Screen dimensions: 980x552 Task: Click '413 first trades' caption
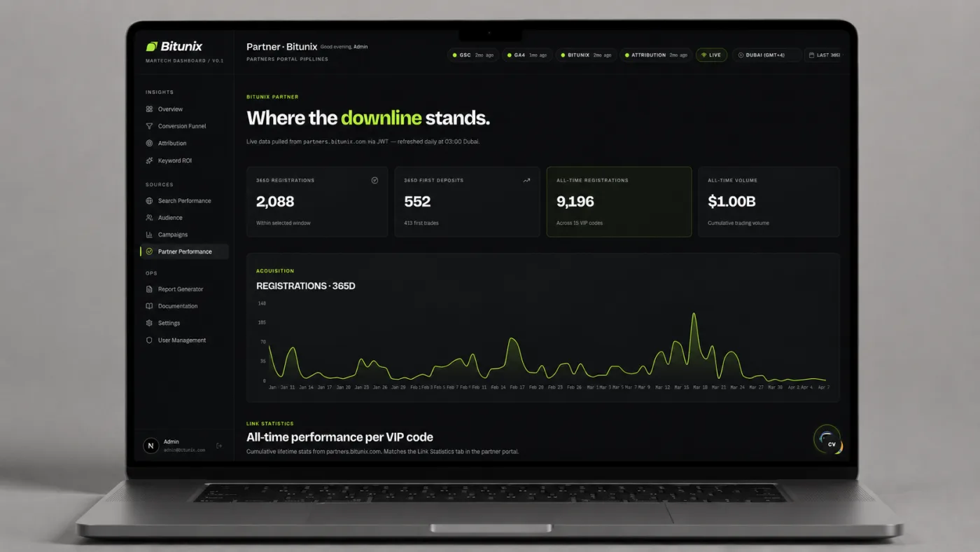coord(421,223)
